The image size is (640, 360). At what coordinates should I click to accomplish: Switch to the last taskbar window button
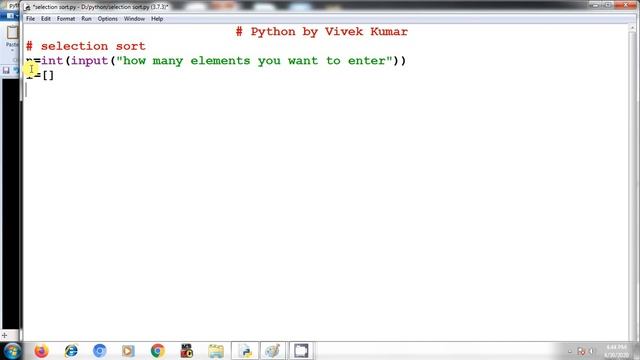(x=301, y=351)
